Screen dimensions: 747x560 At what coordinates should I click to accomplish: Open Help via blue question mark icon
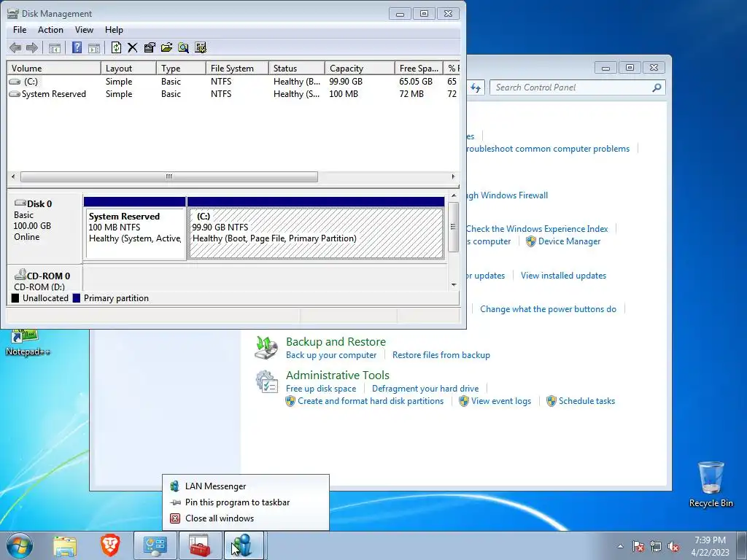(77, 47)
